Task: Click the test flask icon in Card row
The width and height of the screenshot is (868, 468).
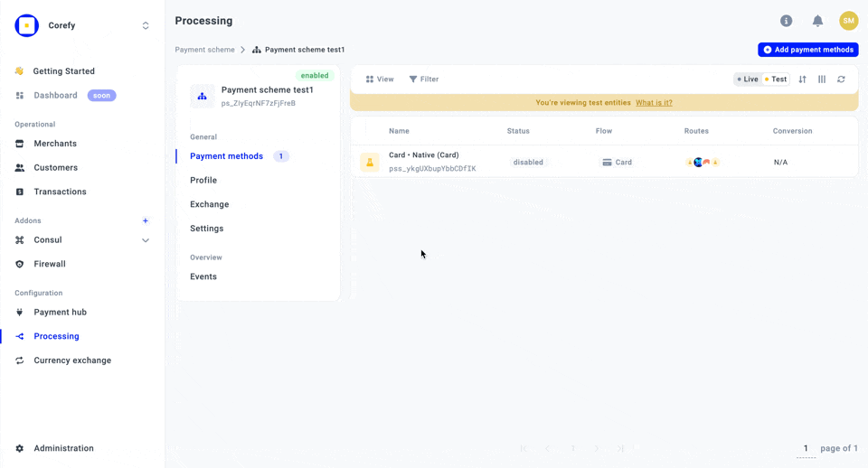Action: click(x=370, y=162)
